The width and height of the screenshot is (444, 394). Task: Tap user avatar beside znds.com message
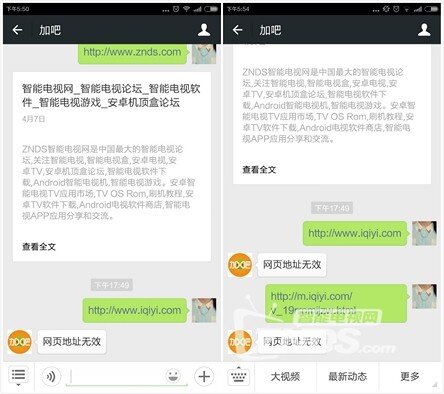coord(204,54)
